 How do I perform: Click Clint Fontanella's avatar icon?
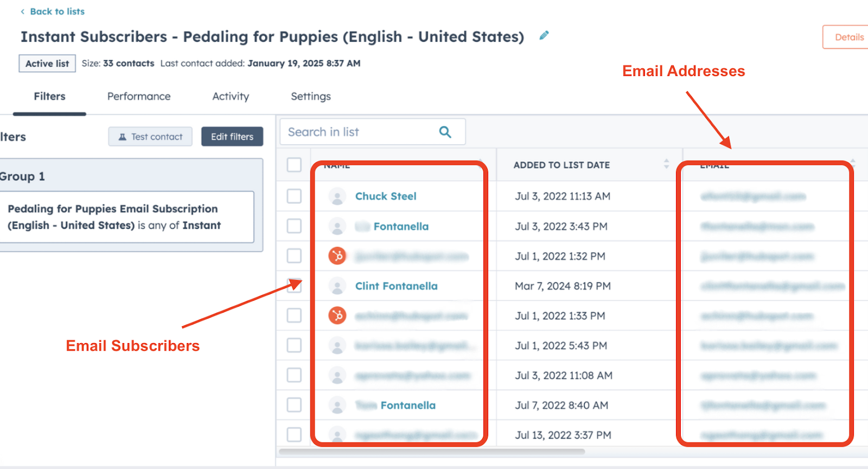[x=337, y=286]
